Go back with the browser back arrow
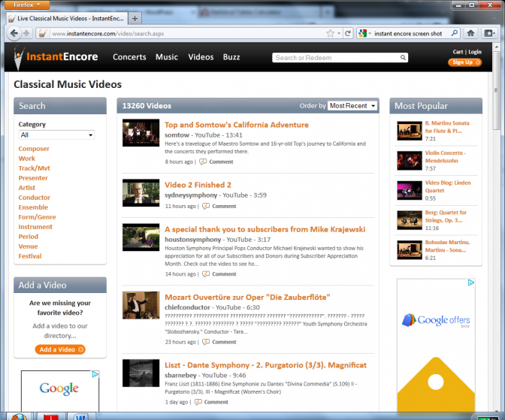This screenshot has width=505, height=420. click(14, 33)
